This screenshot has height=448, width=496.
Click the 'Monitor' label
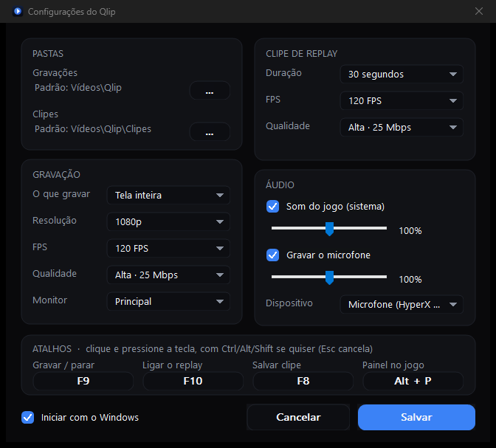point(49,300)
